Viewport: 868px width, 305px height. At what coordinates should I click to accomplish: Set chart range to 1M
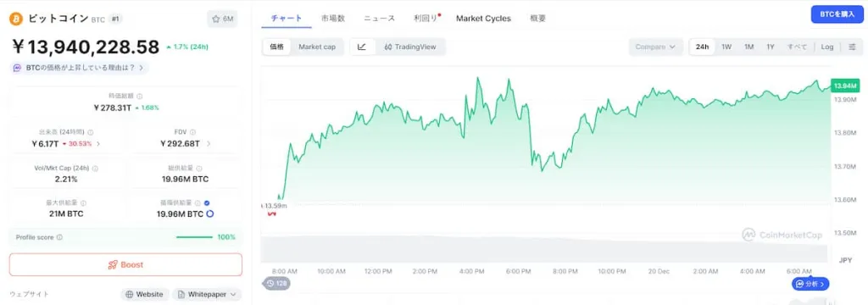[749, 47]
